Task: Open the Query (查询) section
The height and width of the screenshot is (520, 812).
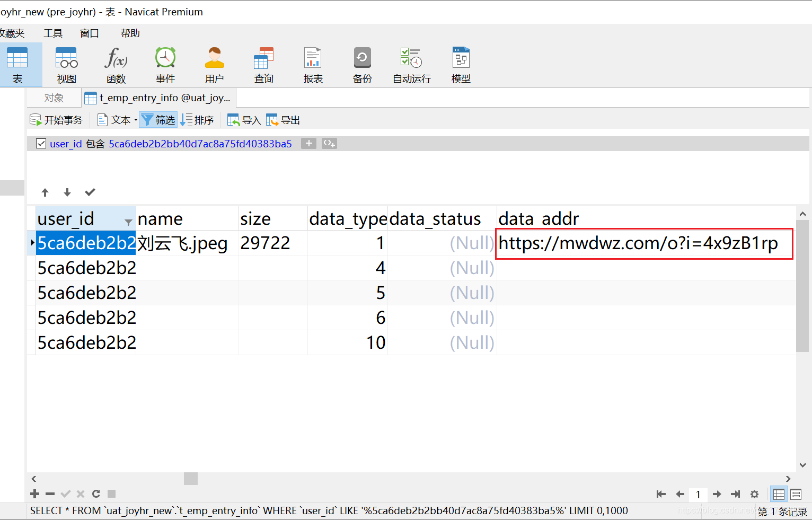Action: pyautogui.click(x=264, y=65)
